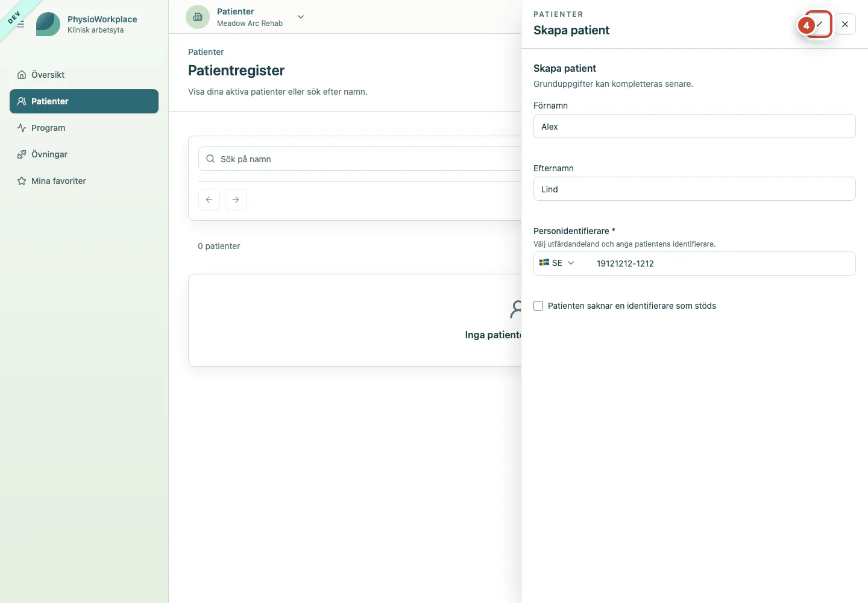The image size is (868, 603).
Task: Toggle the sidebar with the hamburger icon
Action: (20, 24)
